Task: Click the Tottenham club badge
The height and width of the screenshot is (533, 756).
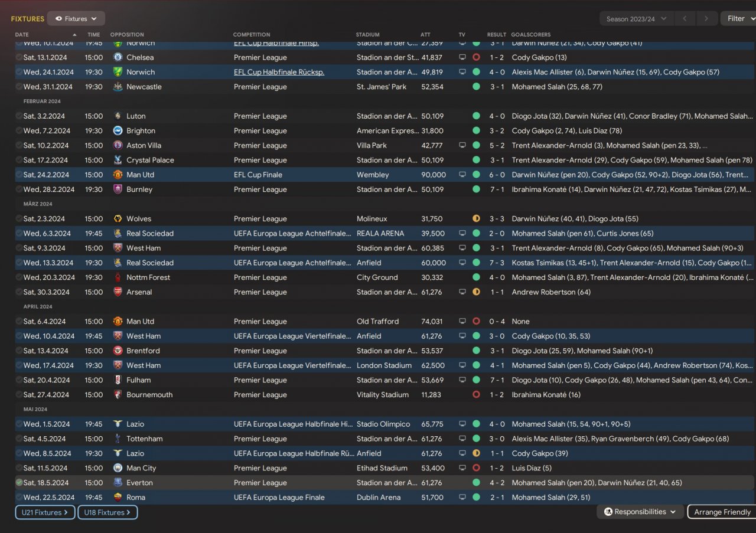Action: [x=118, y=439]
